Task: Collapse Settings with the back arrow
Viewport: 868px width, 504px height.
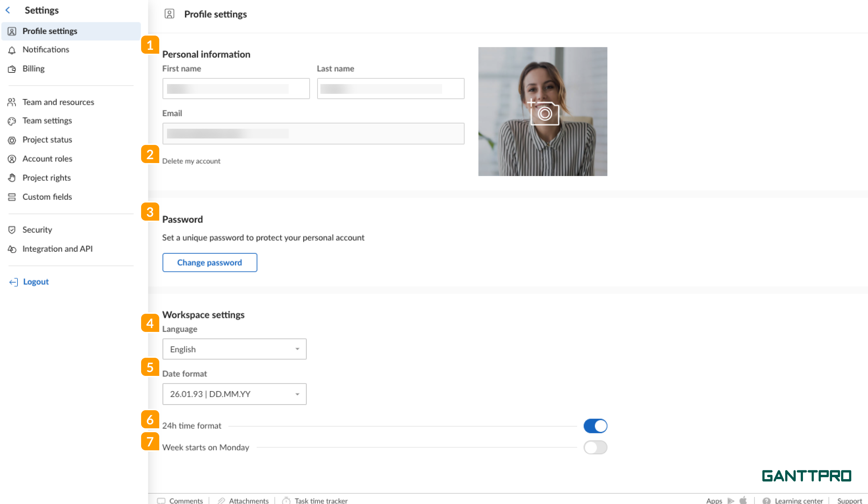Action: point(7,10)
